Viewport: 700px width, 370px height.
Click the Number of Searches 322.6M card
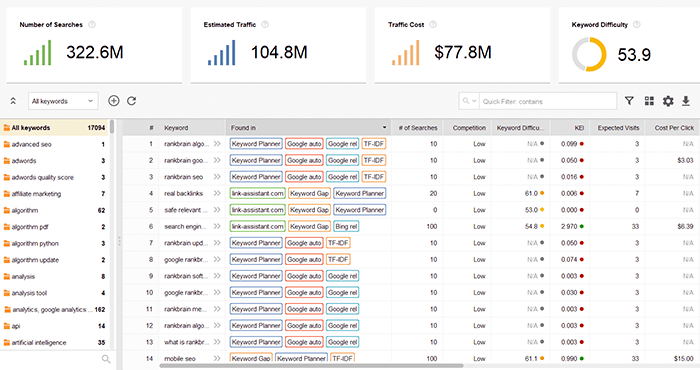(94, 45)
